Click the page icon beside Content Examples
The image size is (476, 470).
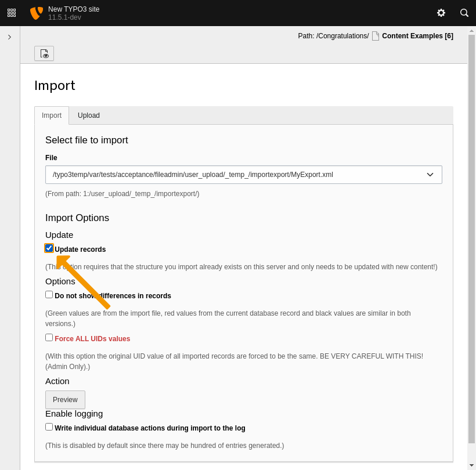(375, 35)
